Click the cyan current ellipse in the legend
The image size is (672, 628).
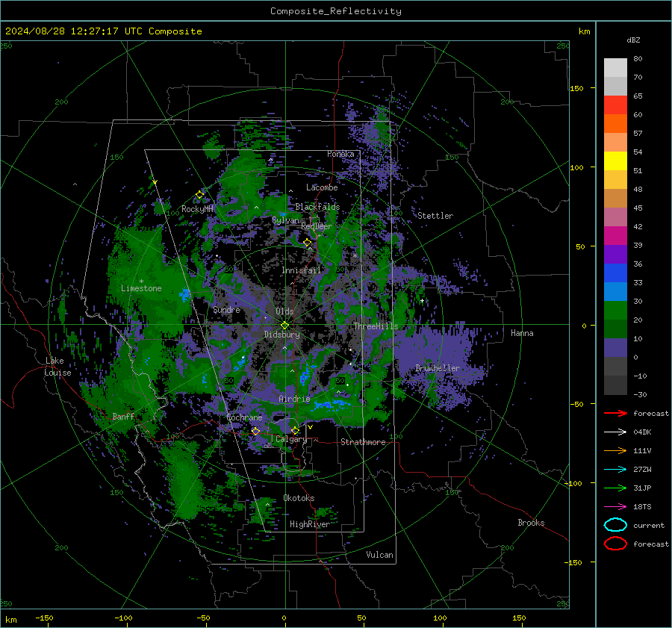coord(615,525)
